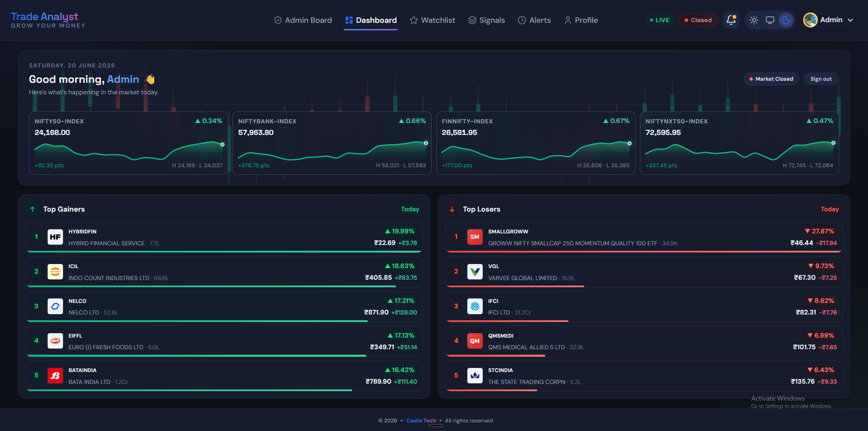
Task: Click the VGL red progress bar
Action: [515, 286]
